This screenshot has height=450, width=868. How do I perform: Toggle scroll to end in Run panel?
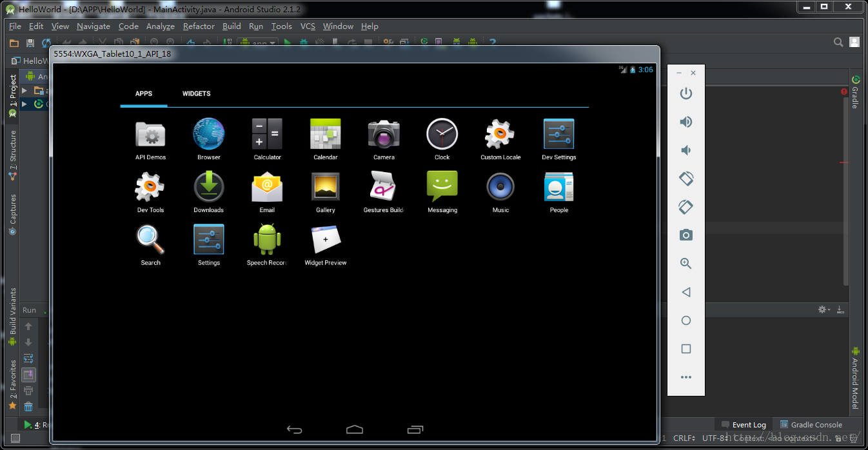28,375
